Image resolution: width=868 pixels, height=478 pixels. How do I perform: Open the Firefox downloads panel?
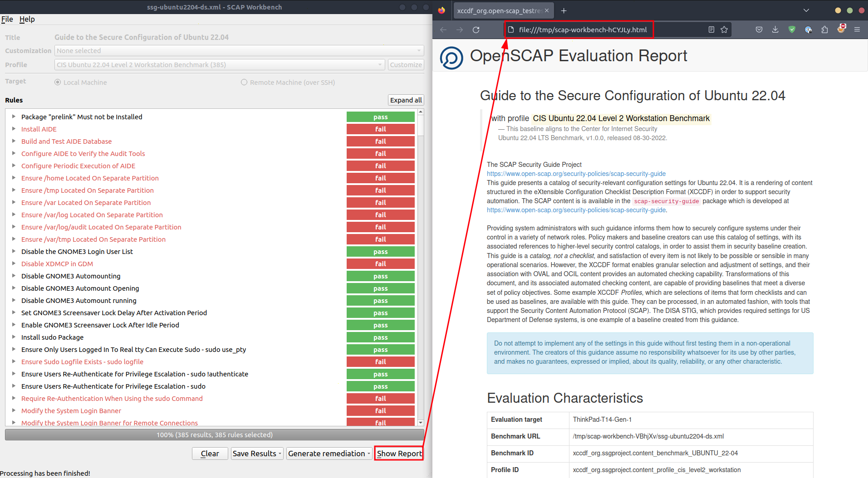pyautogui.click(x=775, y=30)
